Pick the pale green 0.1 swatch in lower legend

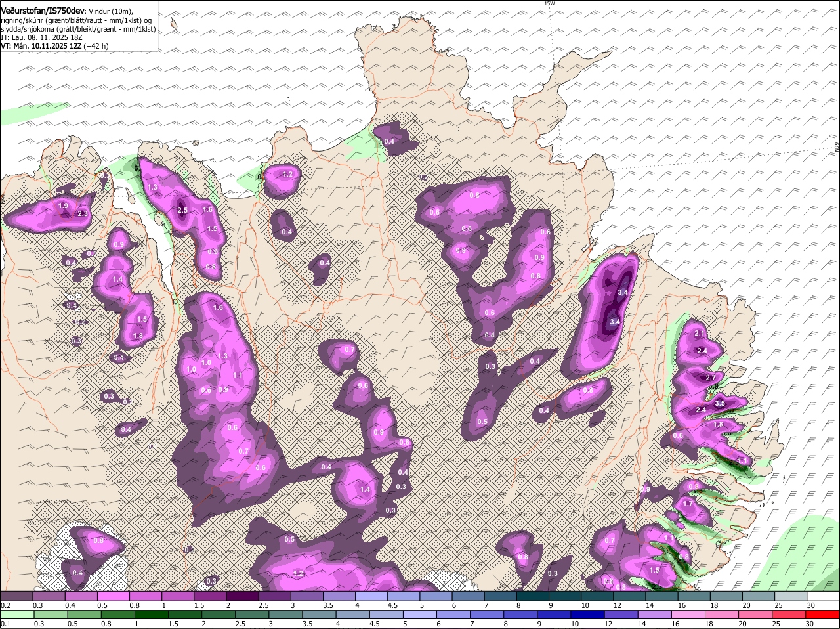tap(18, 615)
